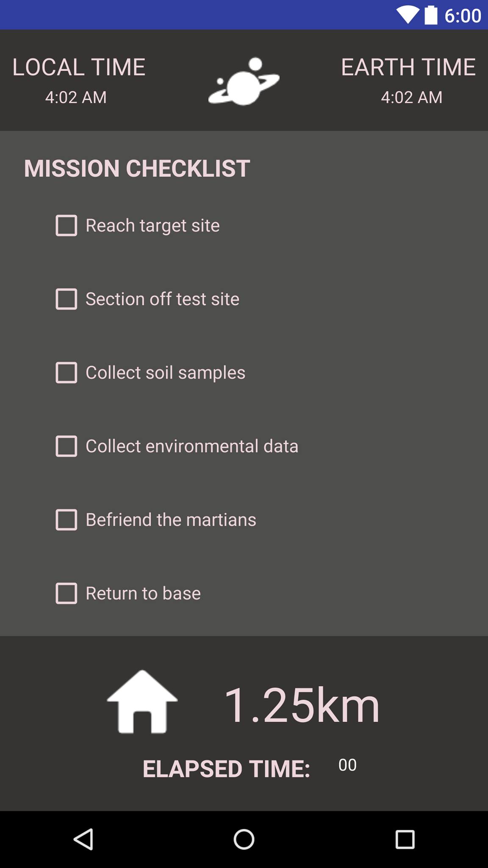Open recent apps square icon
This screenshot has width=488, height=868.
pos(405,839)
